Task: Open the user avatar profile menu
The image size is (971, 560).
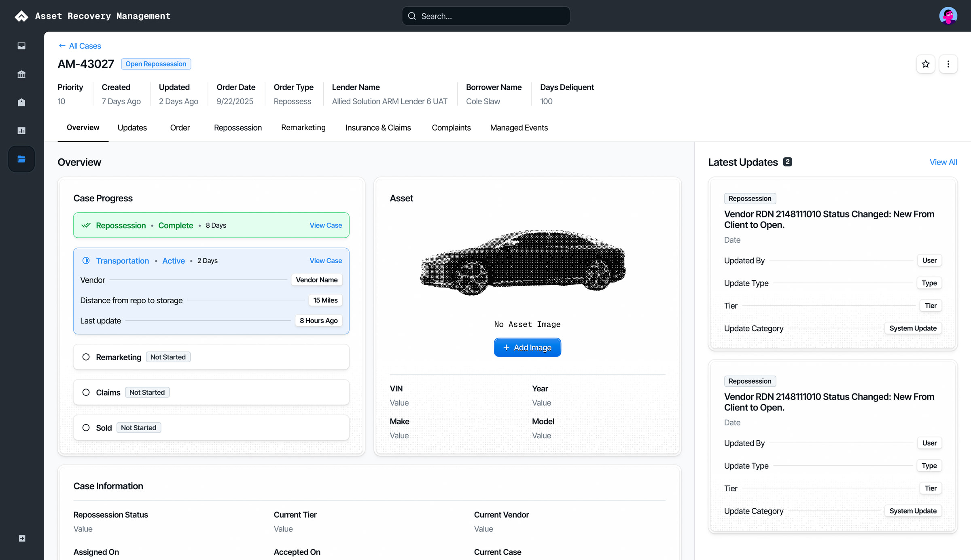Action: pos(948,16)
